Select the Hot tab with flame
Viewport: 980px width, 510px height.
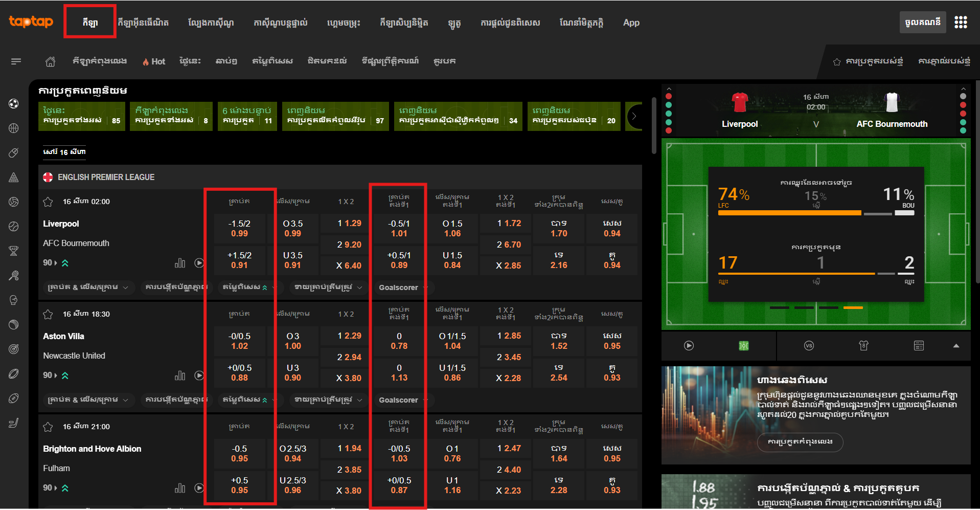click(154, 61)
